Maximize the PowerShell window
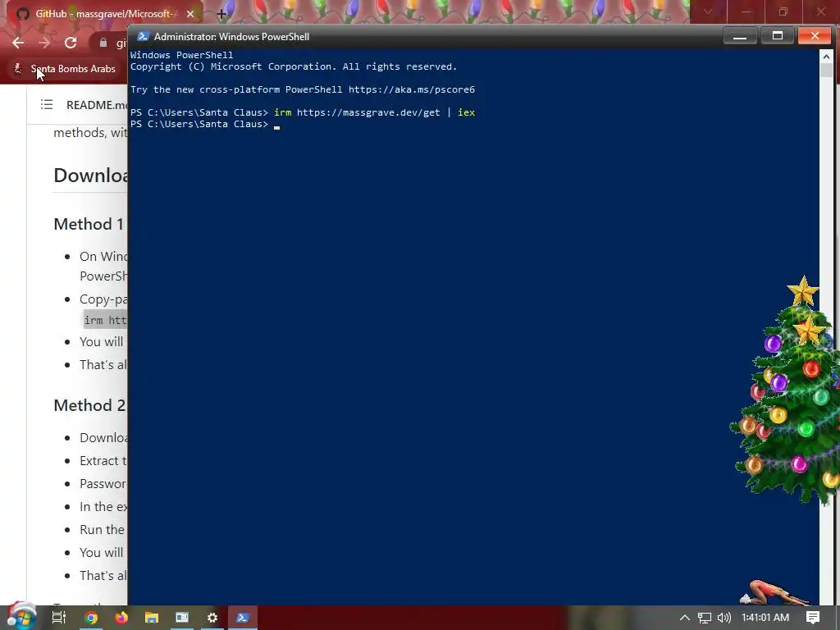840x630 pixels. click(x=778, y=36)
